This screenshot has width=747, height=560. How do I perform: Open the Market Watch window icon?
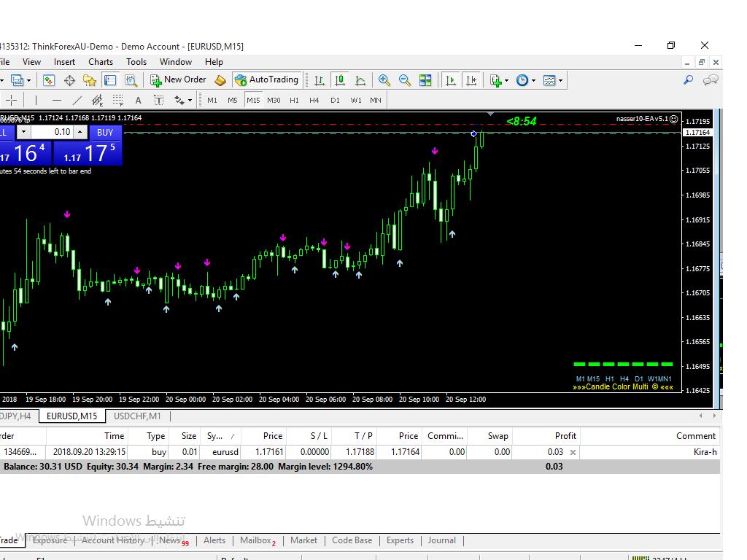(49, 80)
